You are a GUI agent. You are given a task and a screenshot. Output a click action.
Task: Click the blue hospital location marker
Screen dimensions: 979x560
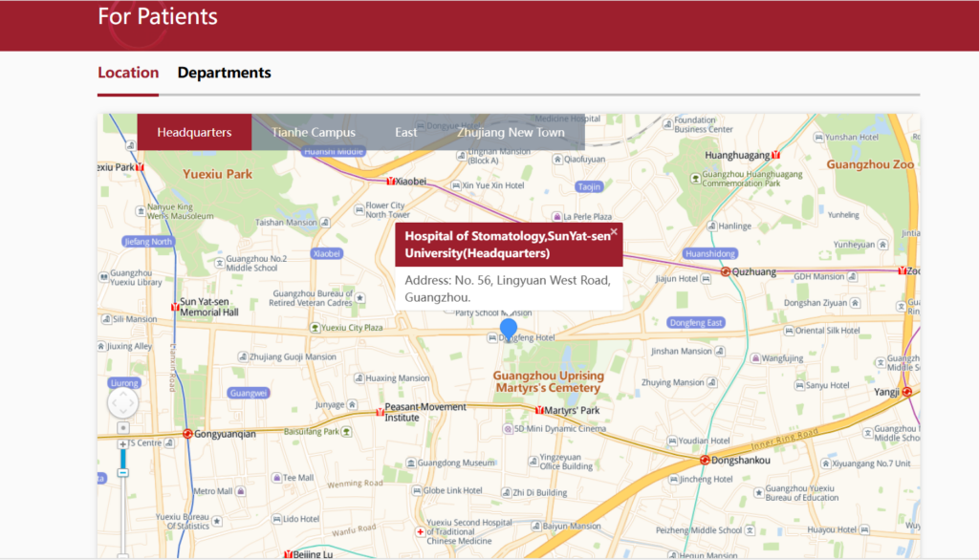tap(509, 328)
